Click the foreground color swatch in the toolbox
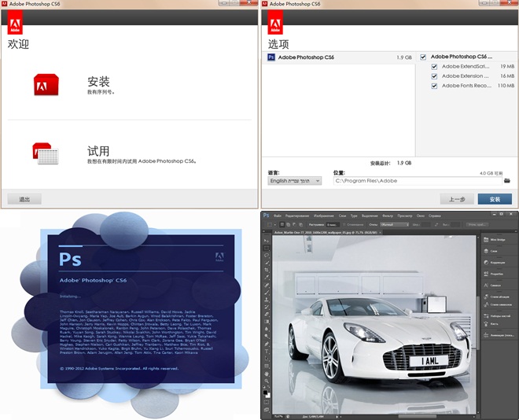 click(265, 391)
